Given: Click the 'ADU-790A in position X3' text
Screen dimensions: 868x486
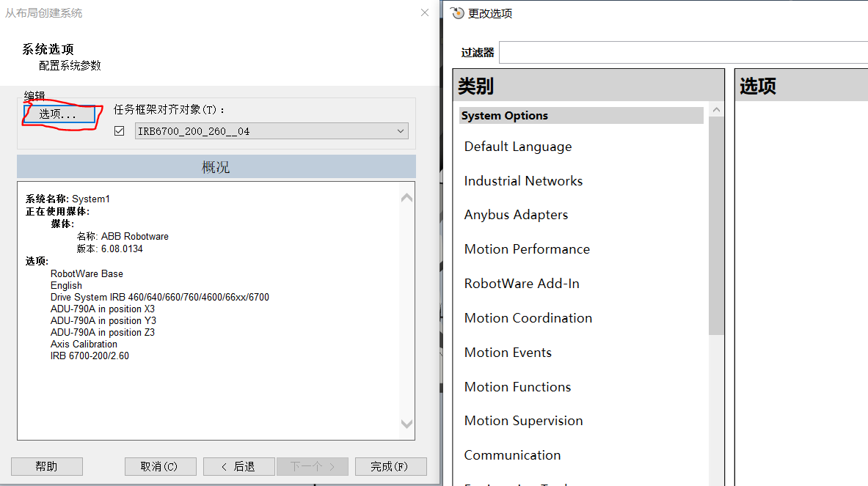Looking at the screenshot, I should coord(103,309).
